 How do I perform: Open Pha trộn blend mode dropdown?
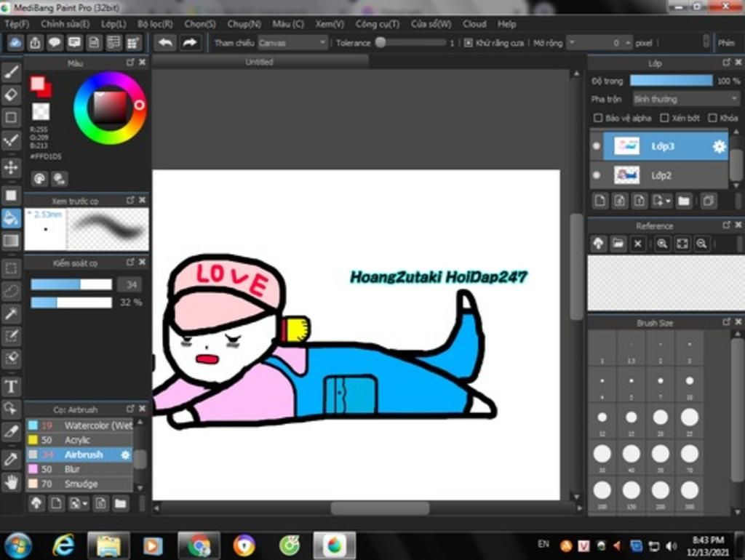(x=686, y=99)
